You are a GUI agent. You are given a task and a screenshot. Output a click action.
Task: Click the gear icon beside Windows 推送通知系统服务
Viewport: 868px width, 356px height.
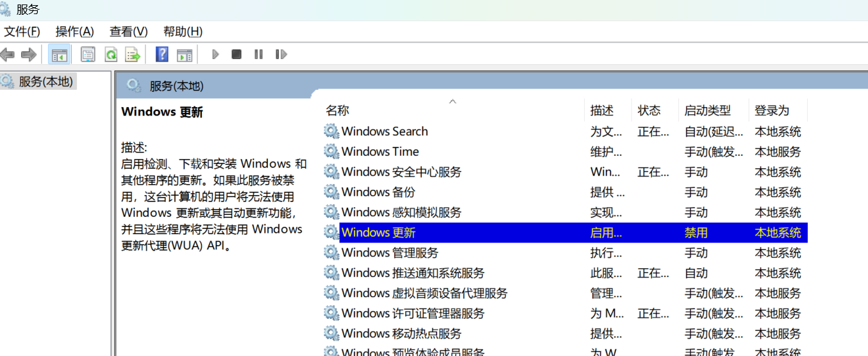tap(331, 273)
